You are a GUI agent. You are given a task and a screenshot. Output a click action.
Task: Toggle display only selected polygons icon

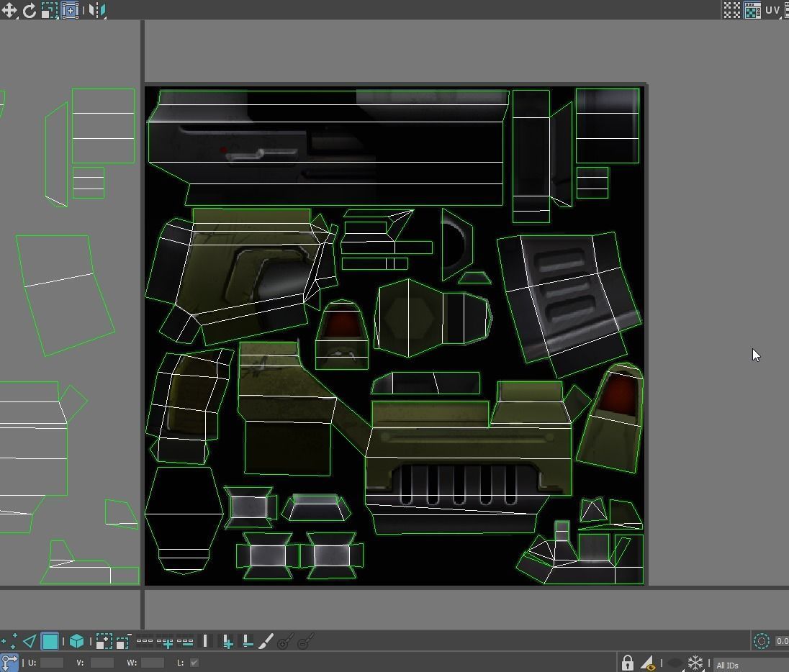648,663
